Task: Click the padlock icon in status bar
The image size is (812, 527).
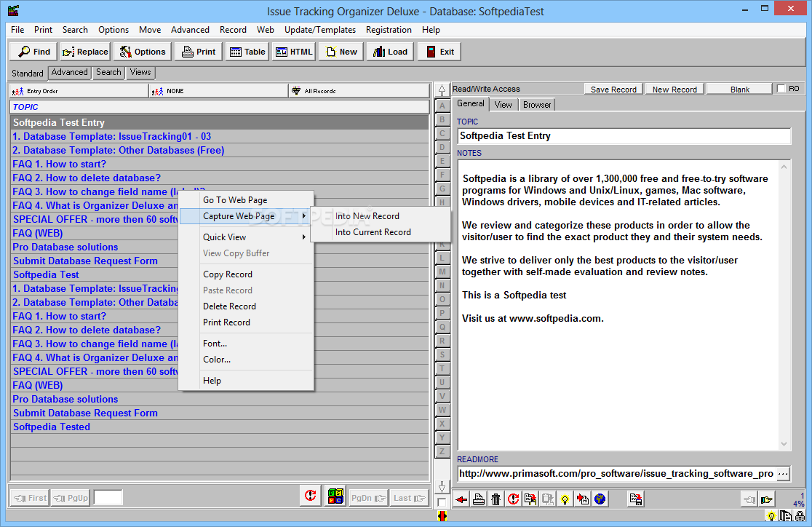Action: (800, 516)
